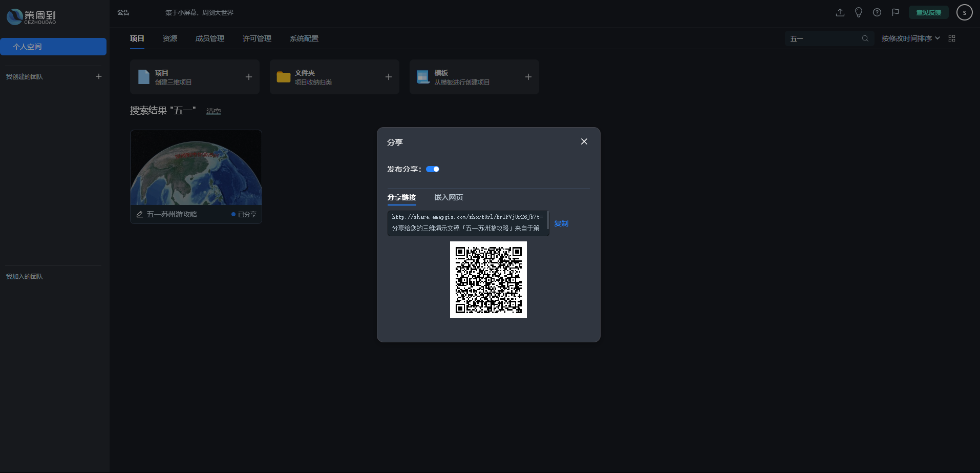This screenshot has height=473, width=980.
Task: Close the 分享 dialog
Action: click(x=584, y=141)
